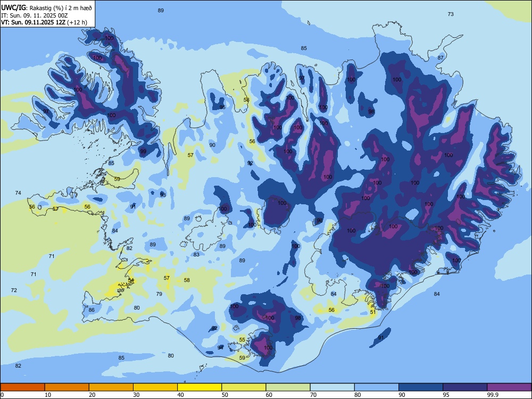
Task: Click the map value 72 on the west edge
Action: click(x=14, y=290)
